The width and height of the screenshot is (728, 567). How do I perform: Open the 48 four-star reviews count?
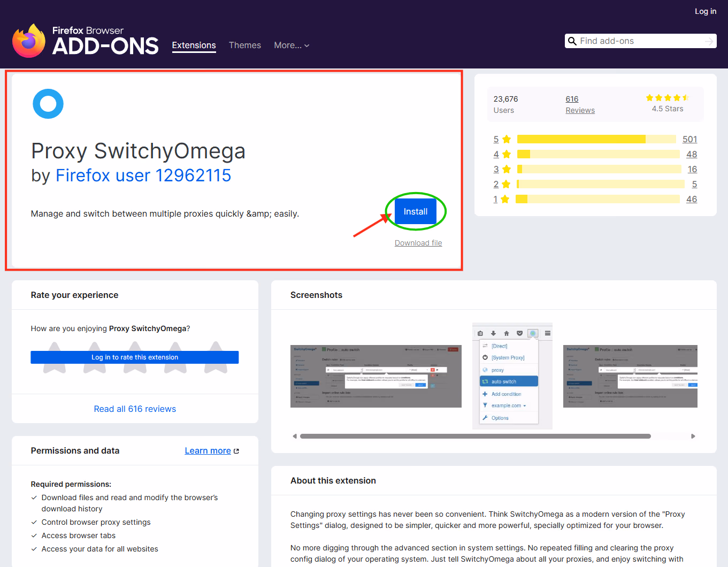(x=692, y=154)
